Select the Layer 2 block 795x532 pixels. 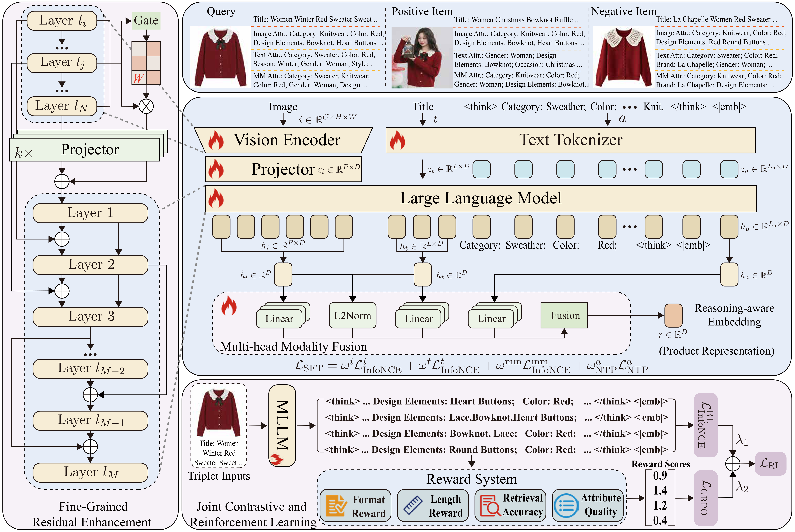coord(90,265)
